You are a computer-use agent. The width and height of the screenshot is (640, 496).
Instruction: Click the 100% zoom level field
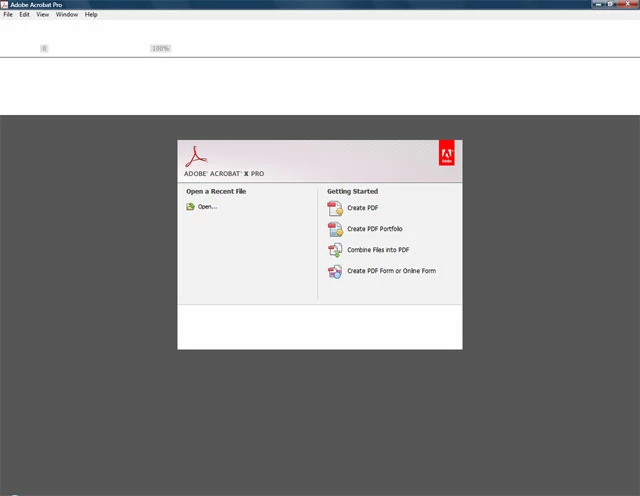(160, 48)
